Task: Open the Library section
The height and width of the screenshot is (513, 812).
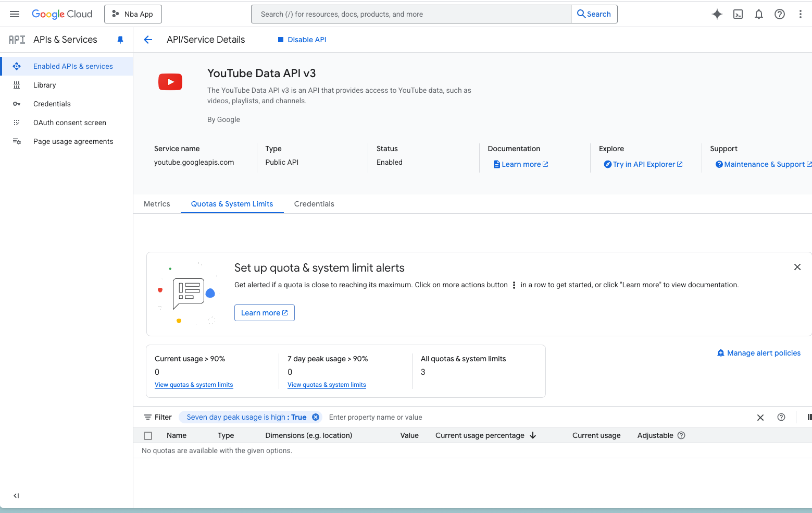Action: click(x=44, y=85)
